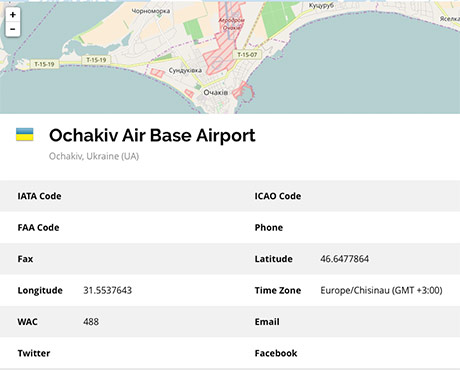The image size is (460, 371).
Task: Click the FAA Code label
Action: pos(38,227)
